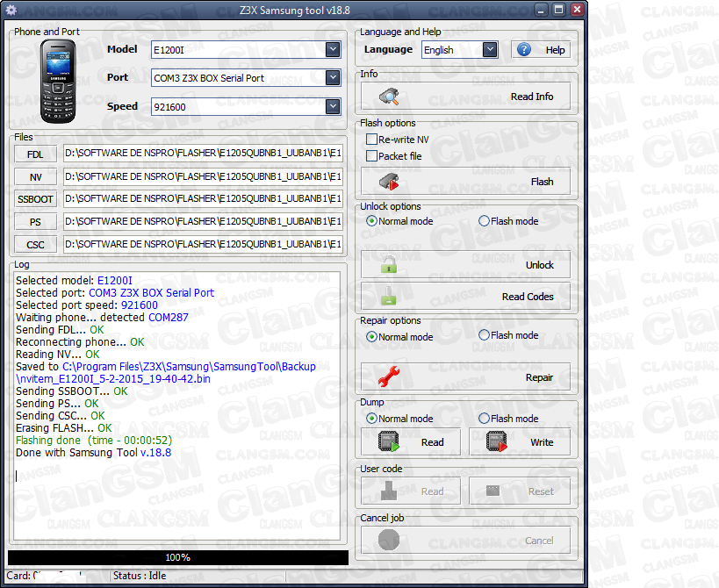Open the Language dropdown arrow
This screenshot has width=719, height=588.
click(x=490, y=49)
